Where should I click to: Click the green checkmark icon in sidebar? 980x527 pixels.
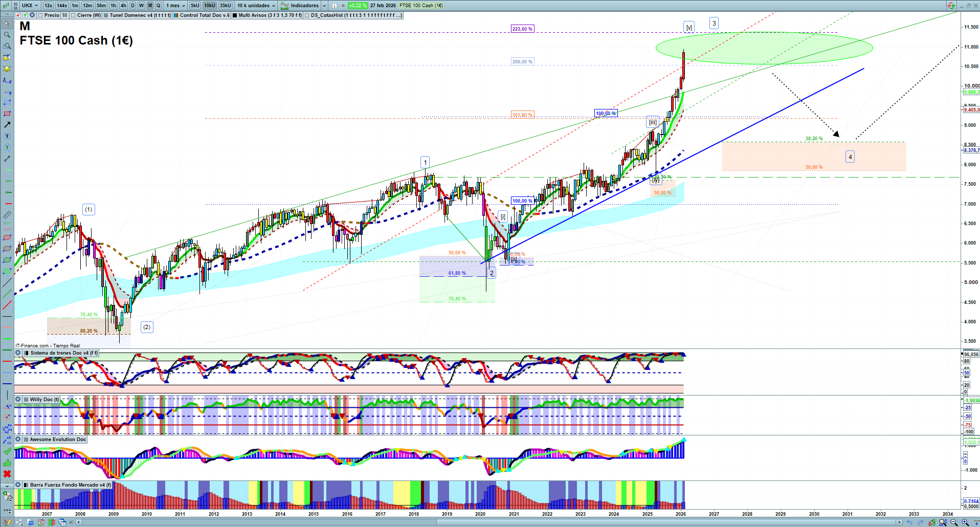click(7, 451)
